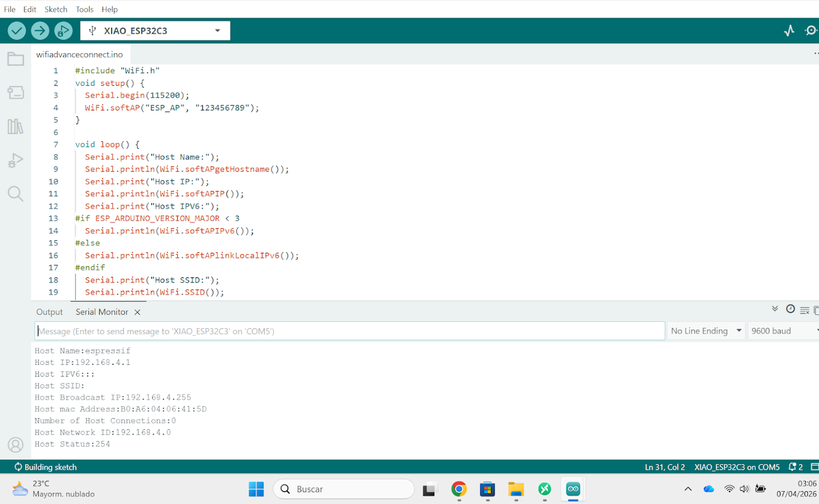Toggle autoscroll in the Serial Monitor
The width and height of the screenshot is (819, 504).
[x=775, y=309]
